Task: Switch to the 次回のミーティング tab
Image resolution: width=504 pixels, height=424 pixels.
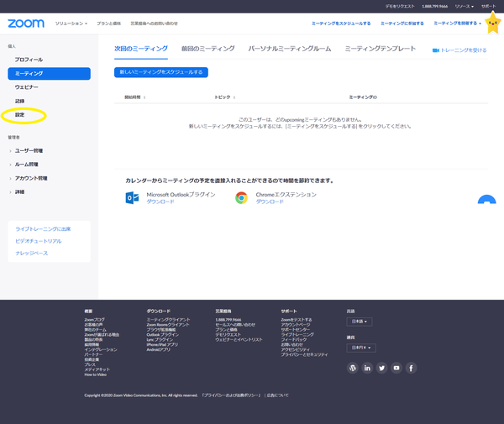Action: coord(141,49)
